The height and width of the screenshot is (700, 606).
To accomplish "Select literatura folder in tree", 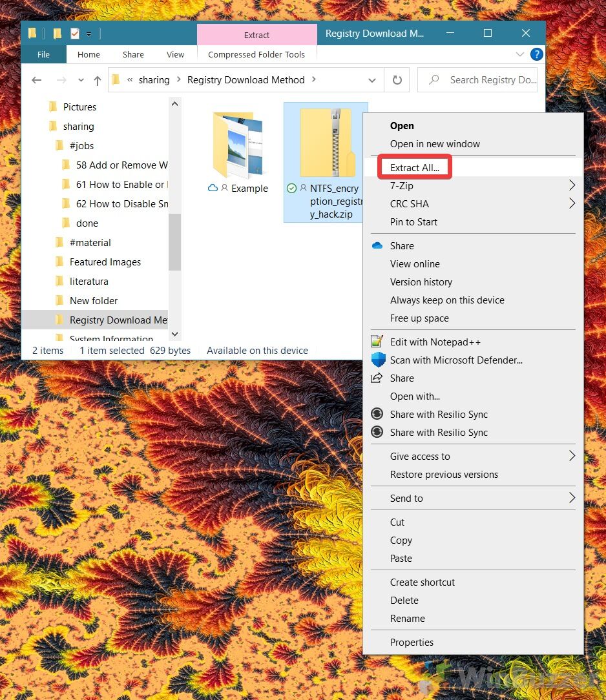I will click(89, 282).
